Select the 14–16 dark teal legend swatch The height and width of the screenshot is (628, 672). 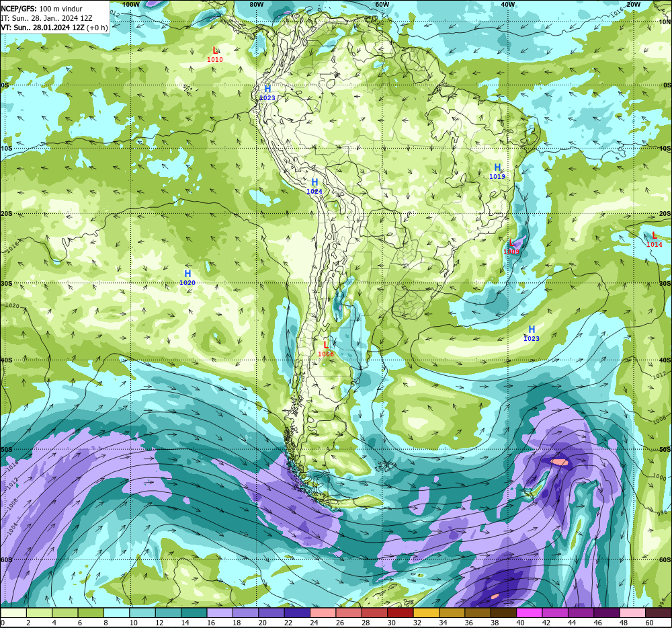pos(194,613)
